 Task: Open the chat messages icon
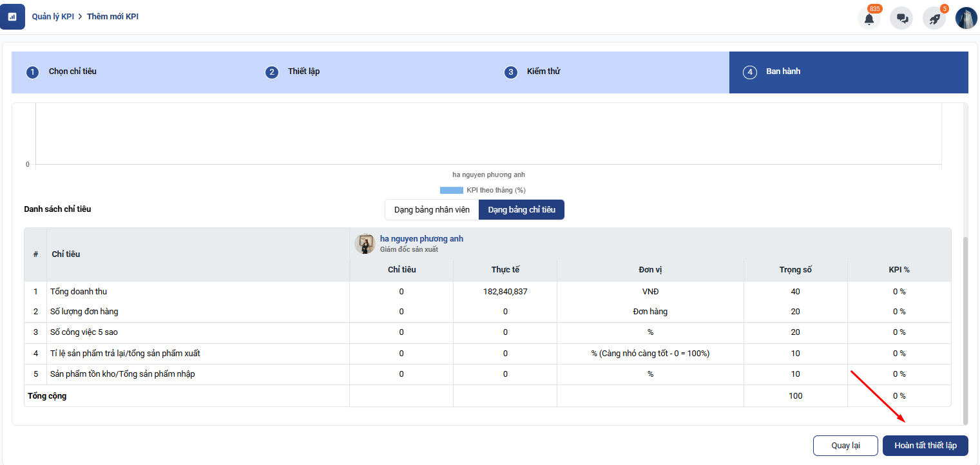pyautogui.click(x=901, y=19)
